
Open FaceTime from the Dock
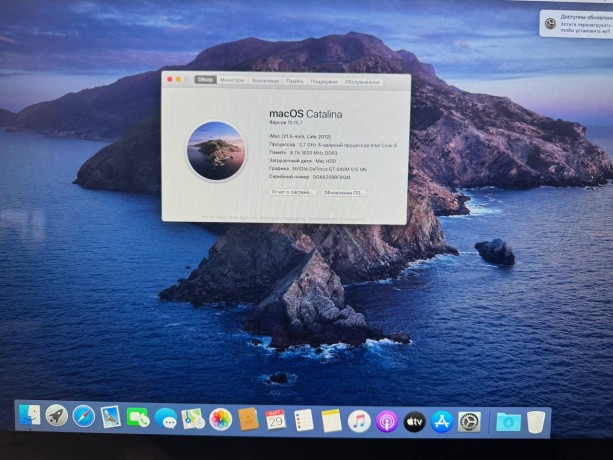coord(138,417)
